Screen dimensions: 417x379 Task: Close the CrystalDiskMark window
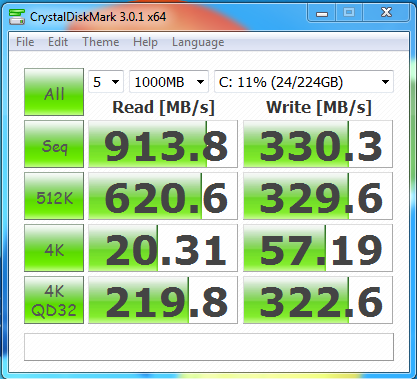pos(386,13)
